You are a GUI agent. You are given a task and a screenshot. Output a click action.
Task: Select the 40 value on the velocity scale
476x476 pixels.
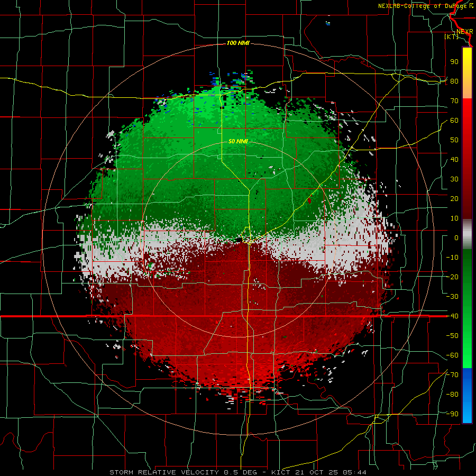[454, 160]
